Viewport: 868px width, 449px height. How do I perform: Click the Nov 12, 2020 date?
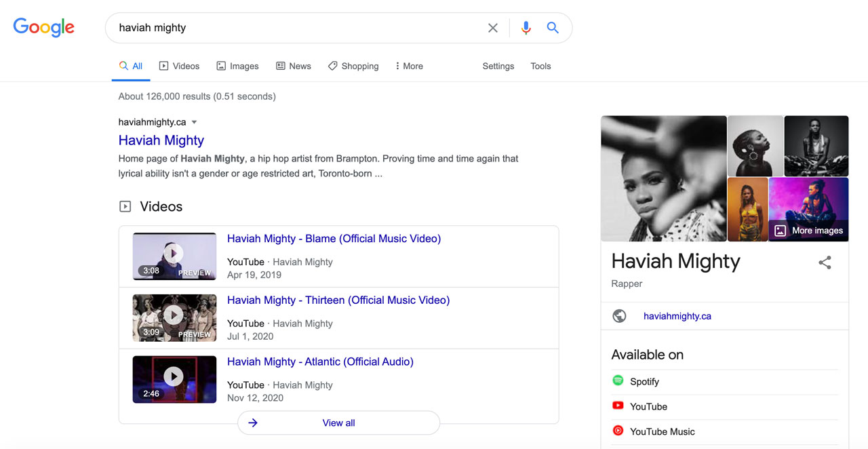[255, 398]
